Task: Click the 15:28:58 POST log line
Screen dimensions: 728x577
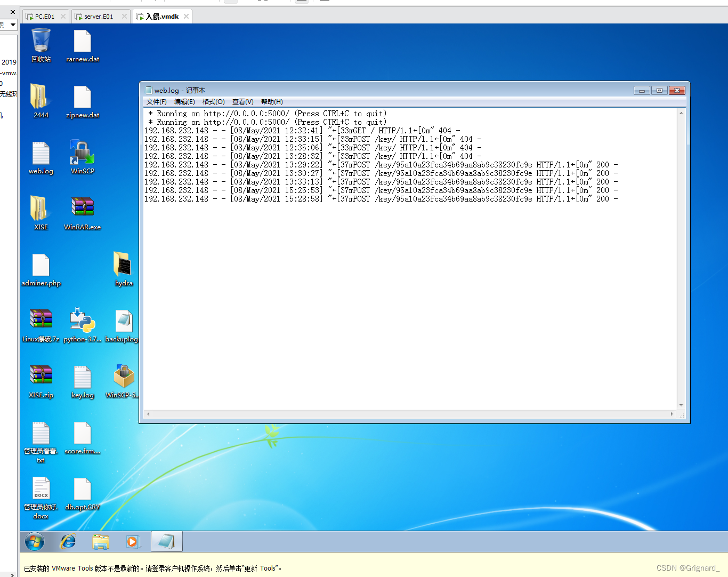Action: (x=381, y=199)
